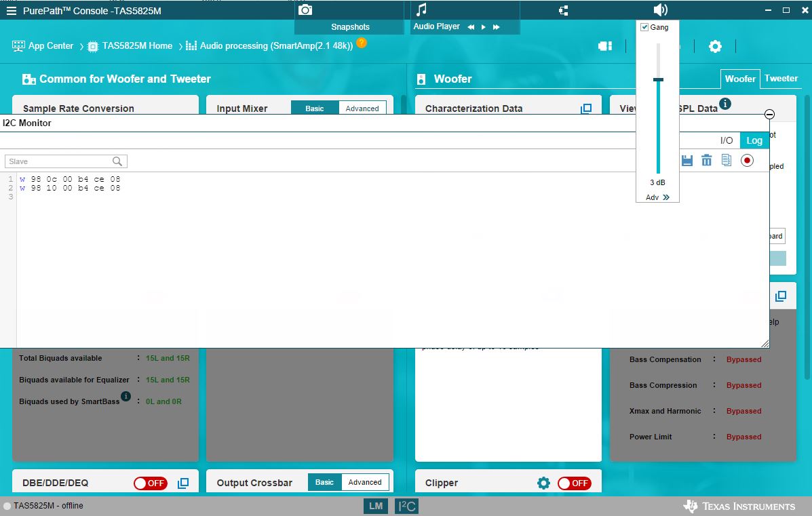Viewport: 812px width, 516px height.
Task: Rewind the Audio Player track
Action: click(x=471, y=27)
